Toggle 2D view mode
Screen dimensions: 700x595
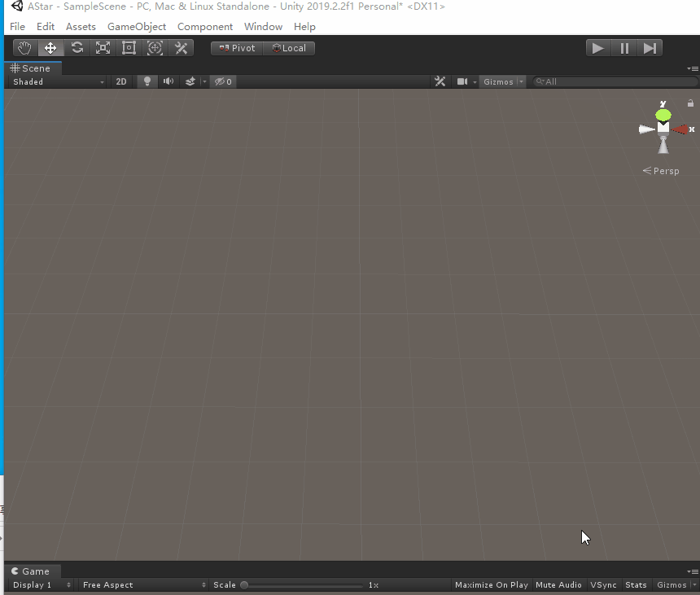[120, 81]
